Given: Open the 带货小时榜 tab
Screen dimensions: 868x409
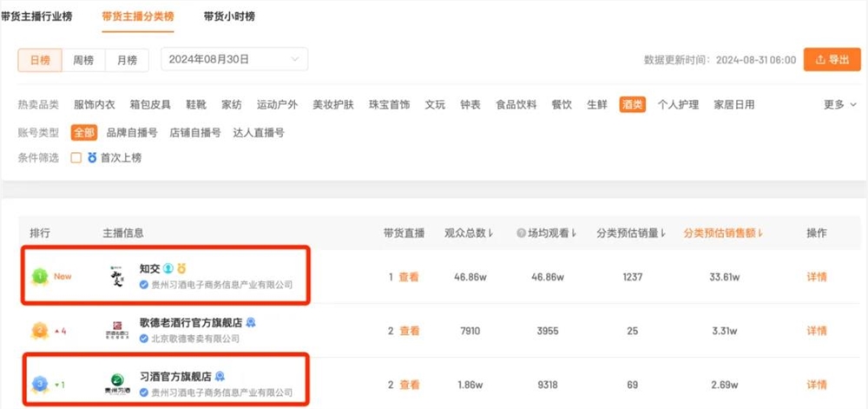Looking at the screenshot, I should click(229, 16).
